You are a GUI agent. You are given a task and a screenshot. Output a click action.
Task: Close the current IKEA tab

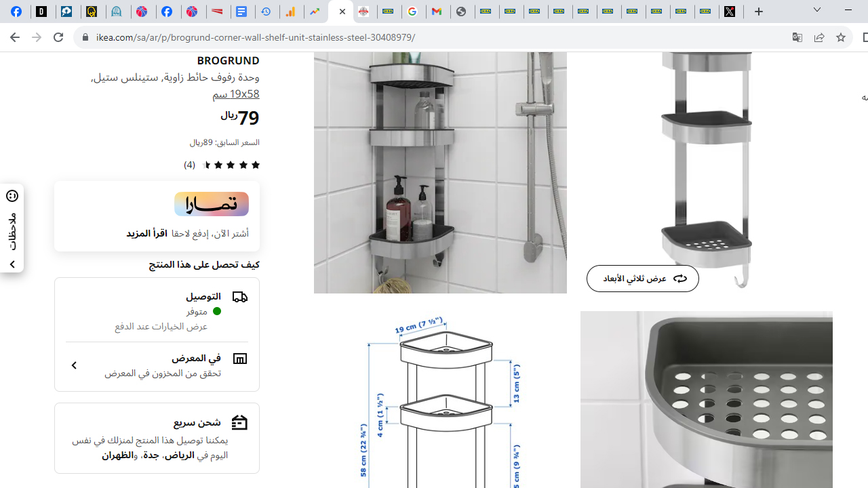pos(342,12)
